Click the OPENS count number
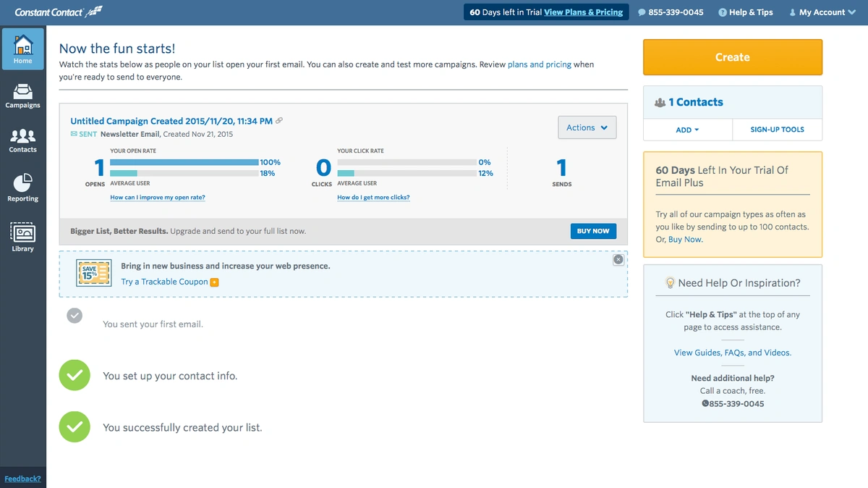 point(100,168)
